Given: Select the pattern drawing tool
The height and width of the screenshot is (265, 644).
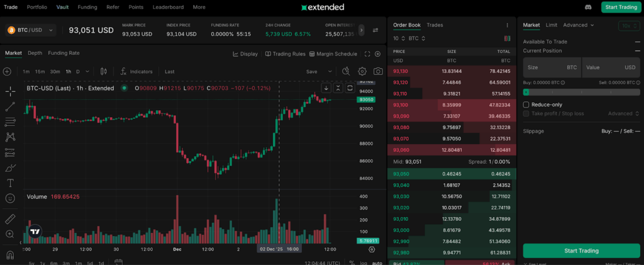Looking at the screenshot, I should [x=10, y=137].
